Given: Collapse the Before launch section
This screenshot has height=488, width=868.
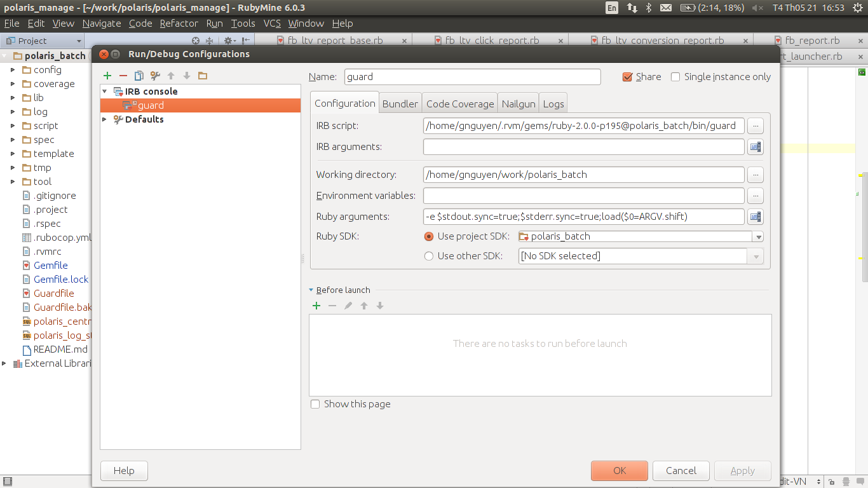Looking at the screenshot, I should pos(311,290).
